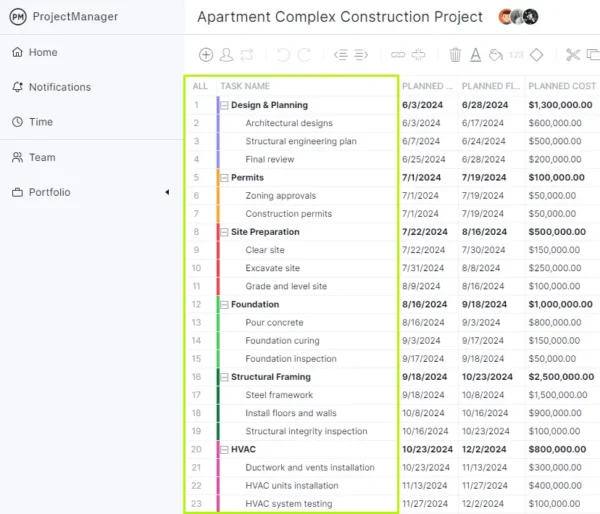
Task: Click row number 20 in the grid
Action: pyautogui.click(x=196, y=449)
